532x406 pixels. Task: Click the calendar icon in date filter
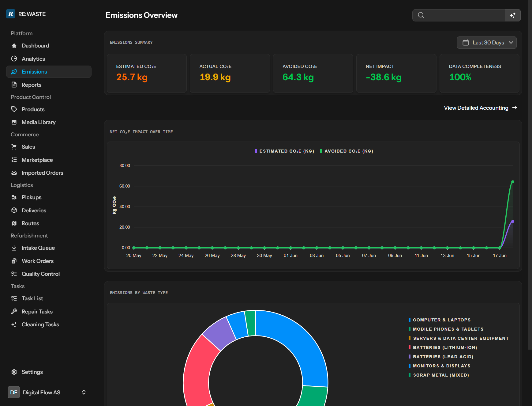point(466,43)
